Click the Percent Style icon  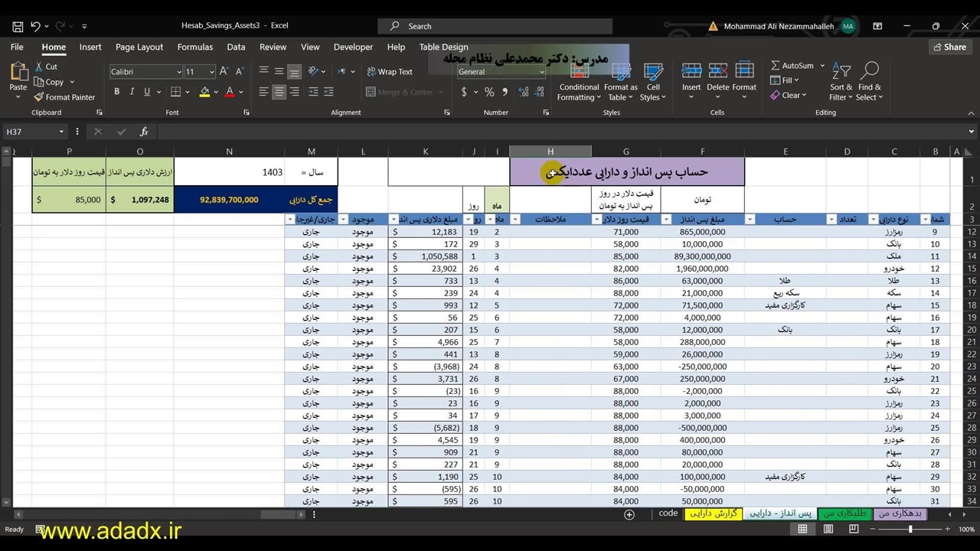(x=488, y=92)
